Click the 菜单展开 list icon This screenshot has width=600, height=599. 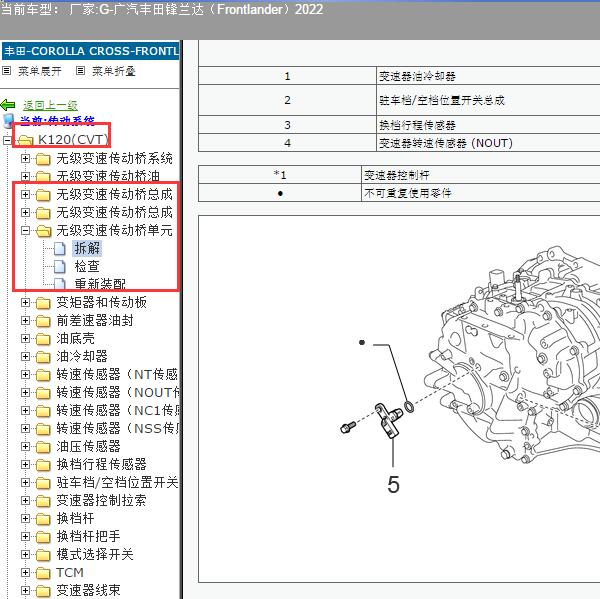click(6, 71)
